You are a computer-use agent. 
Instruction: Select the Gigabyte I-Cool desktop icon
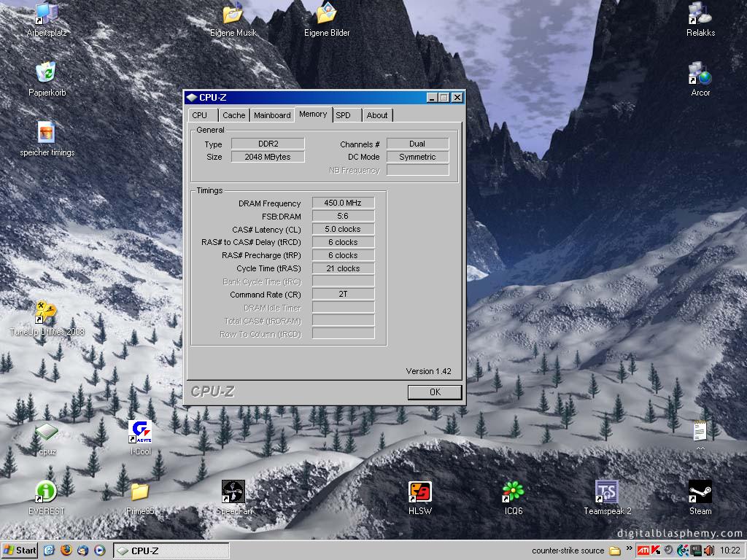click(140, 432)
